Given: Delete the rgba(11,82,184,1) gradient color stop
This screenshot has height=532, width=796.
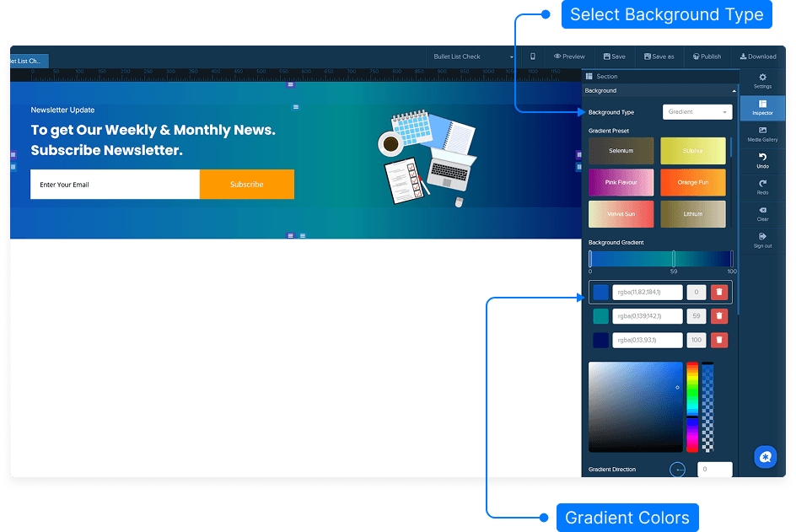Looking at the screenshot, I should click(x=718, y=292).
